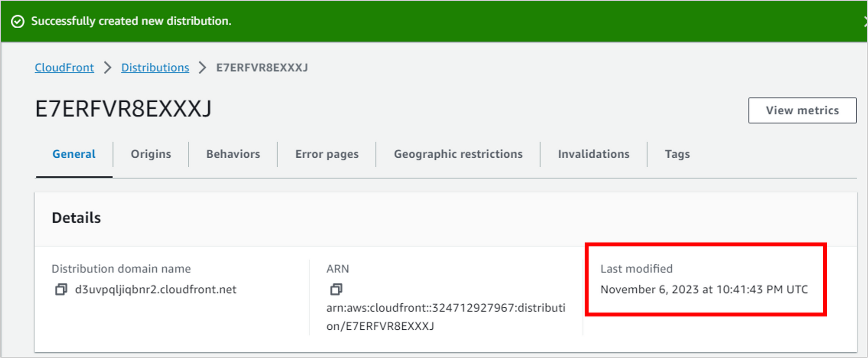Click the Details section heading
This screenshot has width=868, height=358.
(x=76, y=218)
